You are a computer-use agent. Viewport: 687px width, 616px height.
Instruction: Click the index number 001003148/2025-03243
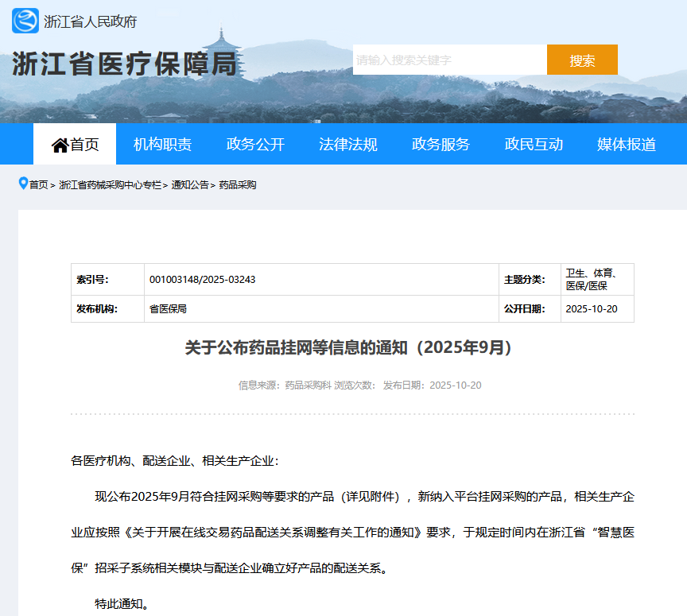click(x=202, y=280)
